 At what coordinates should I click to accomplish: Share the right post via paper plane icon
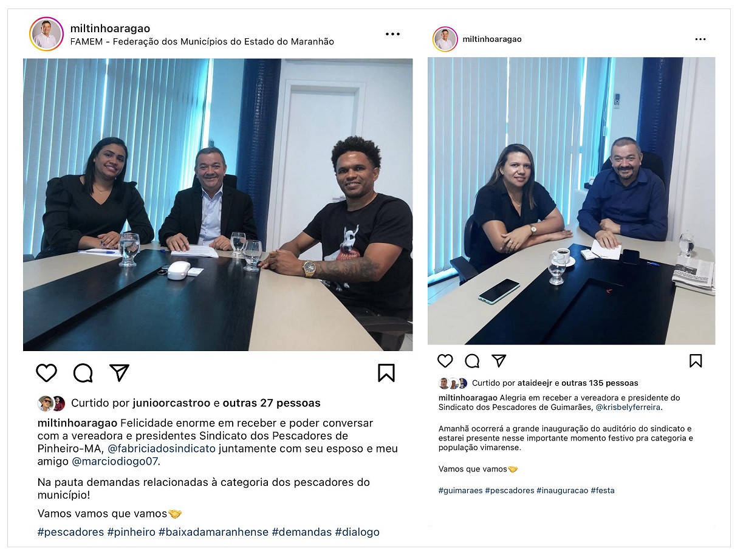[499, 361]
